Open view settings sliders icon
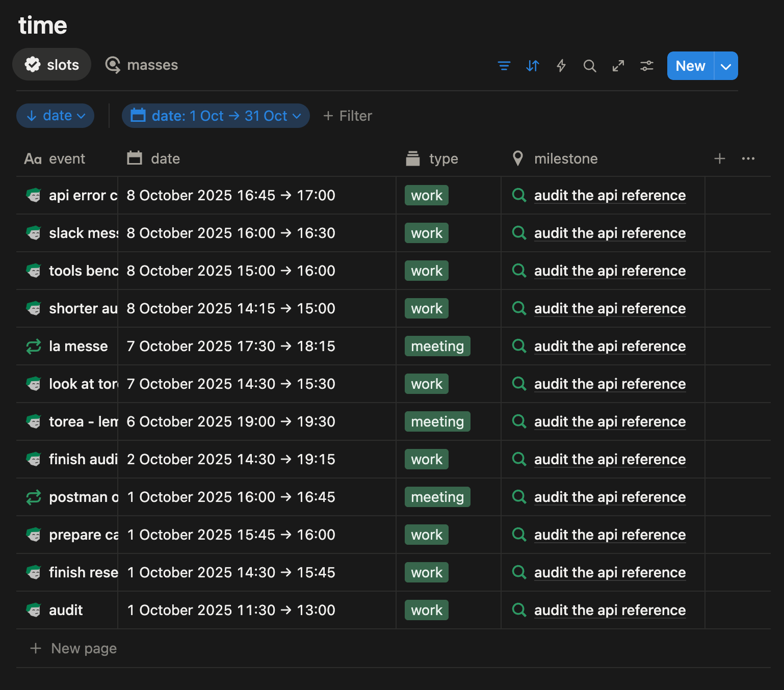The image size is (784, 690). [646, 66]
